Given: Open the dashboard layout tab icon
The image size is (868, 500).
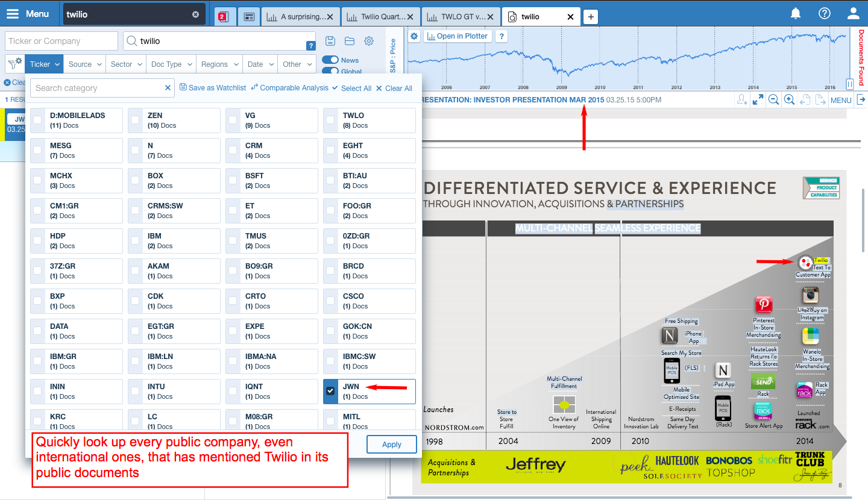Looking at the screenshot, I should pos(249,17).
